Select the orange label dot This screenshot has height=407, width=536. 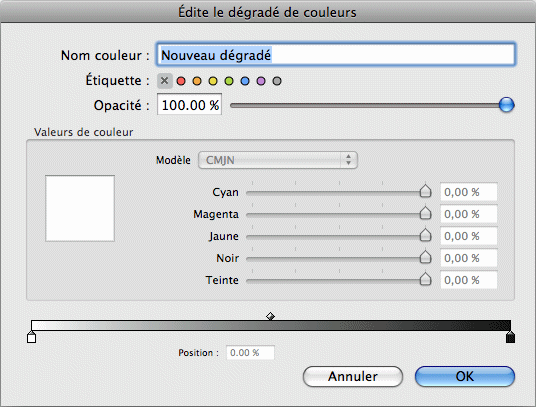tap(197, 81)
